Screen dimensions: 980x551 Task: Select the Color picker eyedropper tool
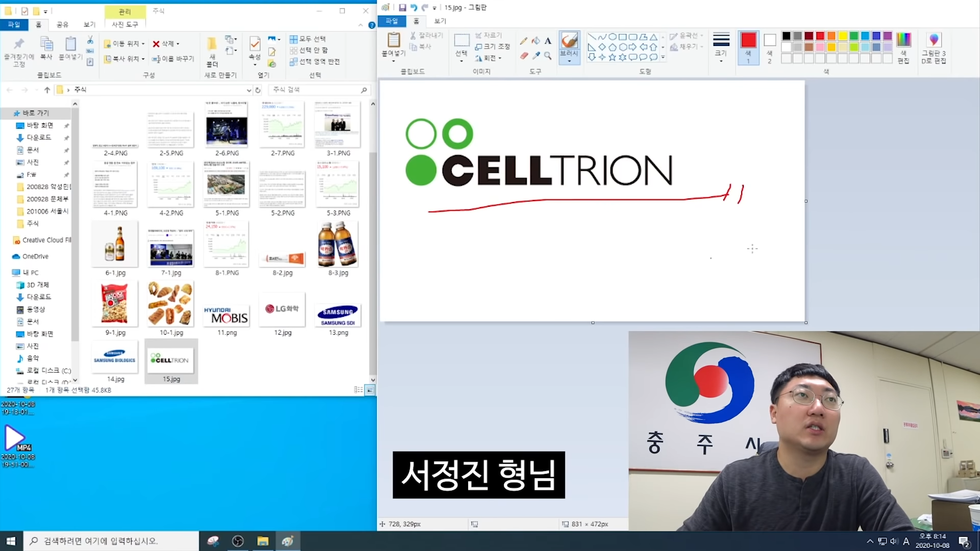tap(535, 56)
